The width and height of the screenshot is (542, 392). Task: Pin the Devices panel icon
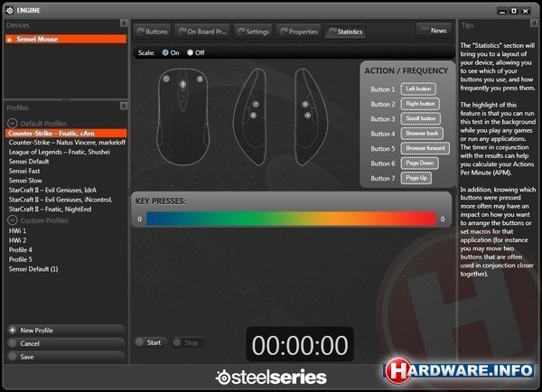tap(124, 23)
